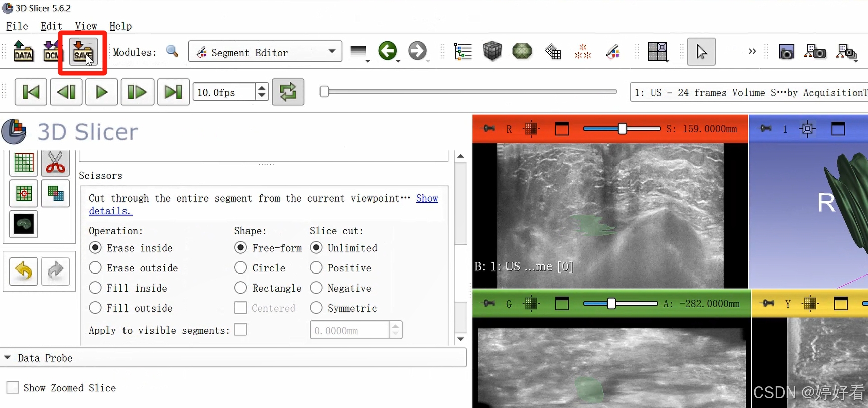868x408 pixels.
Task: Enable Apply to visible segments checkbox
Action: point(241,329)
